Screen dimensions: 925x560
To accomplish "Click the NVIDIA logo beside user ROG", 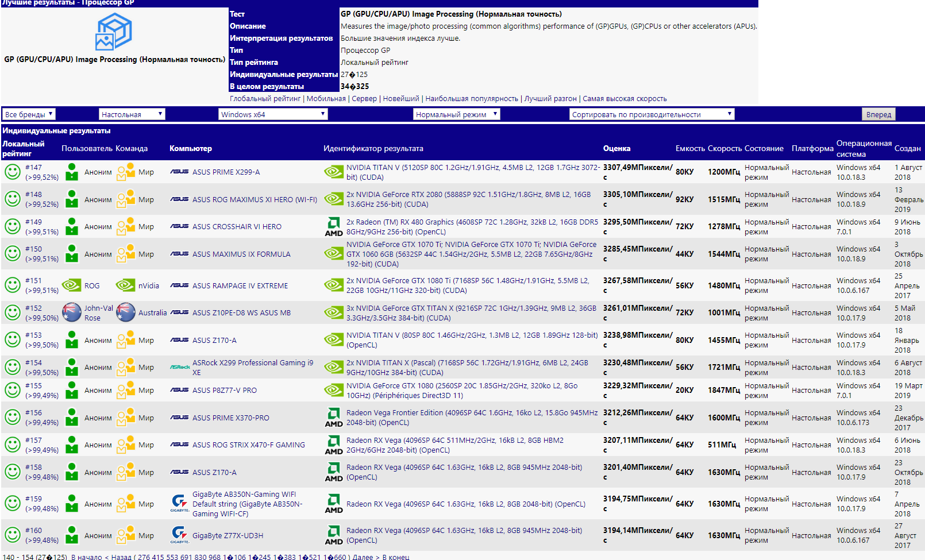I will [71, 285].
